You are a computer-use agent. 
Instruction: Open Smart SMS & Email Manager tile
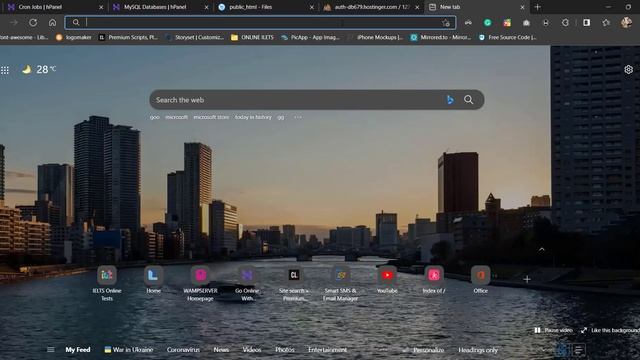click(340, 283)
